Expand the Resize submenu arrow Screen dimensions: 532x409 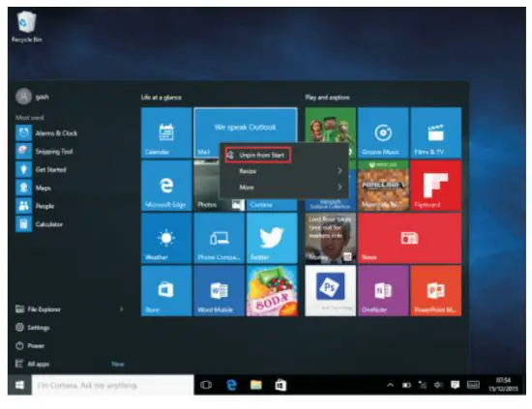(340, 171)
